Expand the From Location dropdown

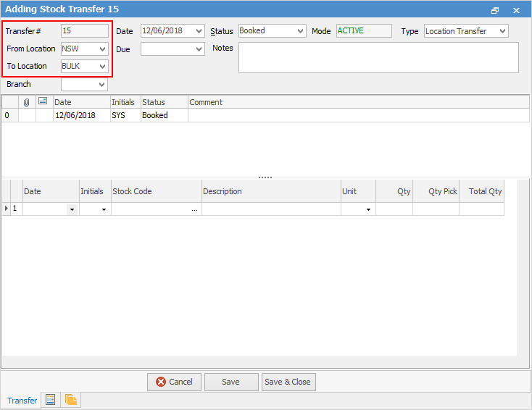[x=102, y=49]
